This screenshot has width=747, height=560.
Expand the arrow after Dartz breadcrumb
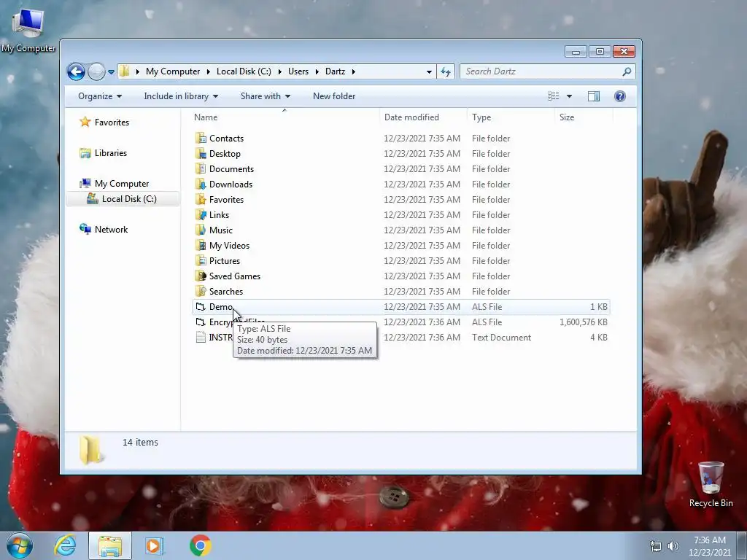point(354,72)
